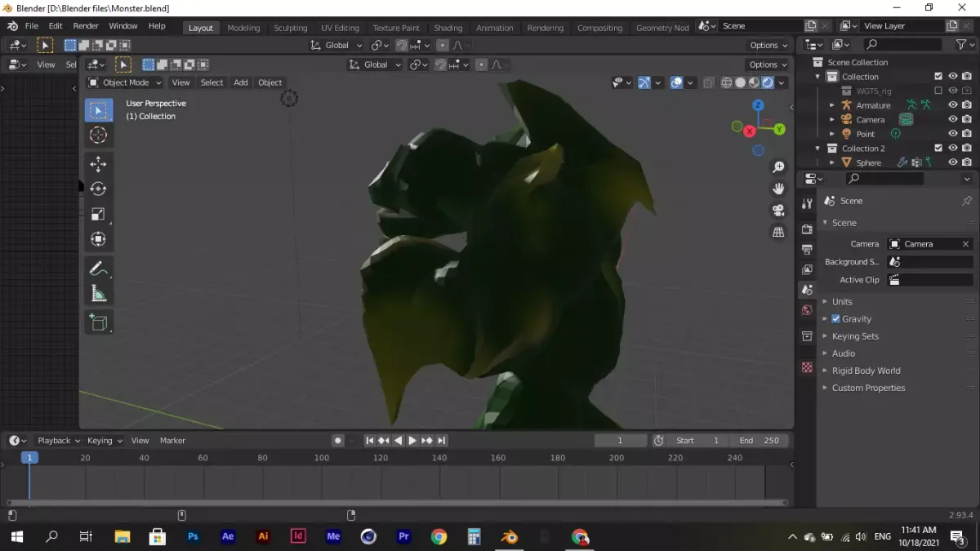Activate the Add Cube tool

[x=99, y=322]
